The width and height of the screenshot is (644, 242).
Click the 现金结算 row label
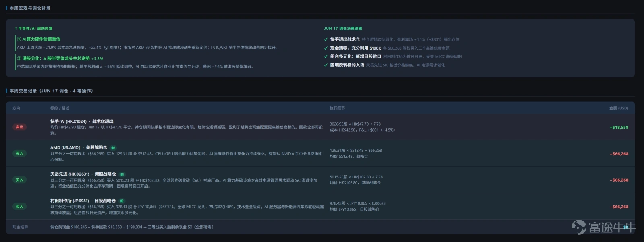[x=20, y=227]
